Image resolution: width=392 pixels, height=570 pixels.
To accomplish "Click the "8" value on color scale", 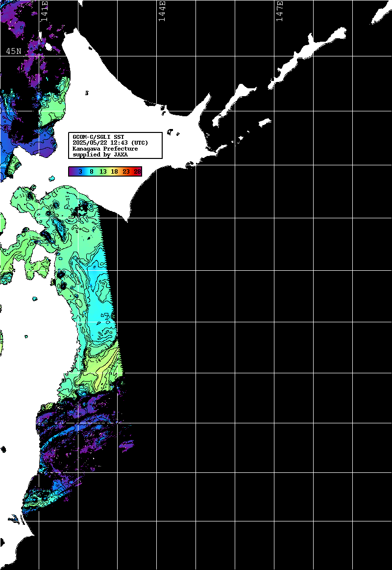I will pyautogui.click(x=92, y=172).
